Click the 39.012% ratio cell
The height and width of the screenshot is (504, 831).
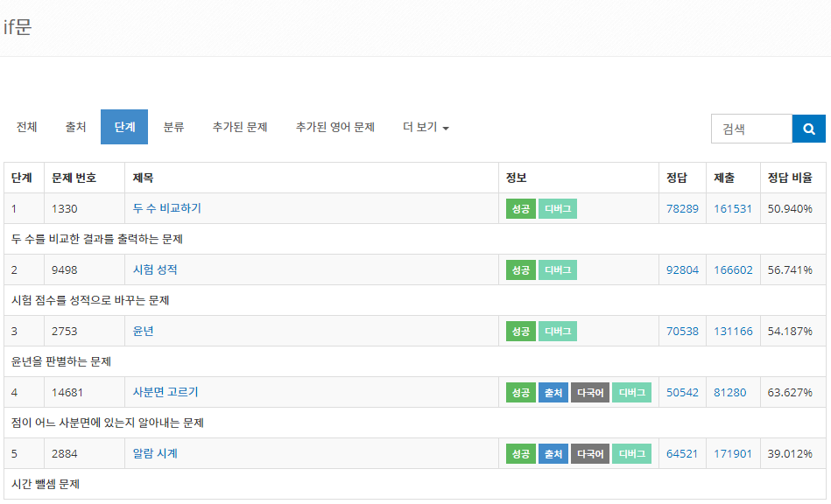coord(792,454)
